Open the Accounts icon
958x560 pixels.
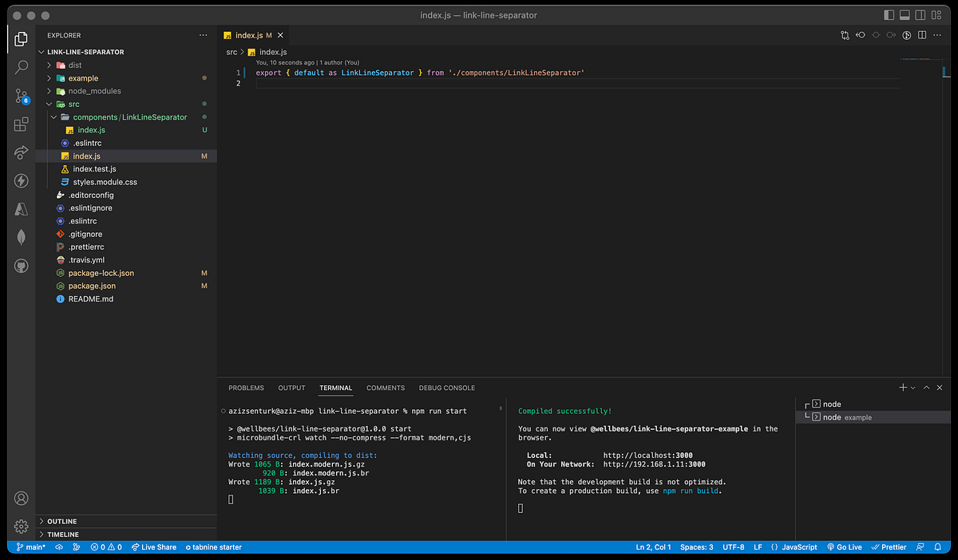tap(22, 499)
